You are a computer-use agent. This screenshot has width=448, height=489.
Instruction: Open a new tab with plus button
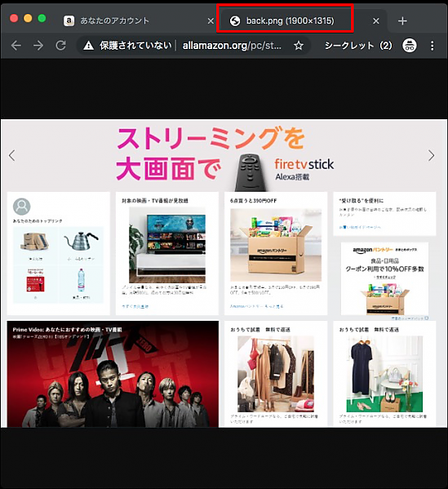(402, 21)
